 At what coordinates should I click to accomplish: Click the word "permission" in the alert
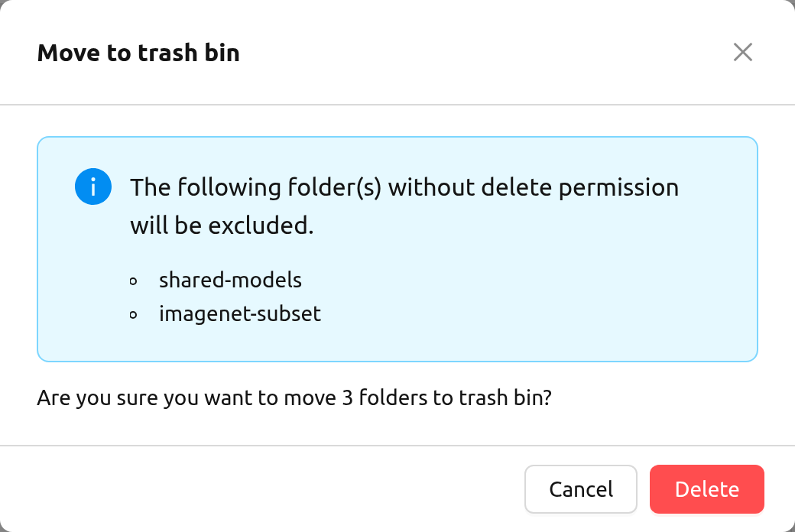[619, 189]
